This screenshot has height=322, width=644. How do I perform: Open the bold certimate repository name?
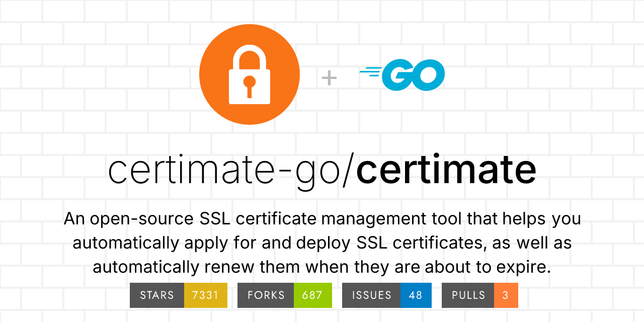tap(446, 170)
